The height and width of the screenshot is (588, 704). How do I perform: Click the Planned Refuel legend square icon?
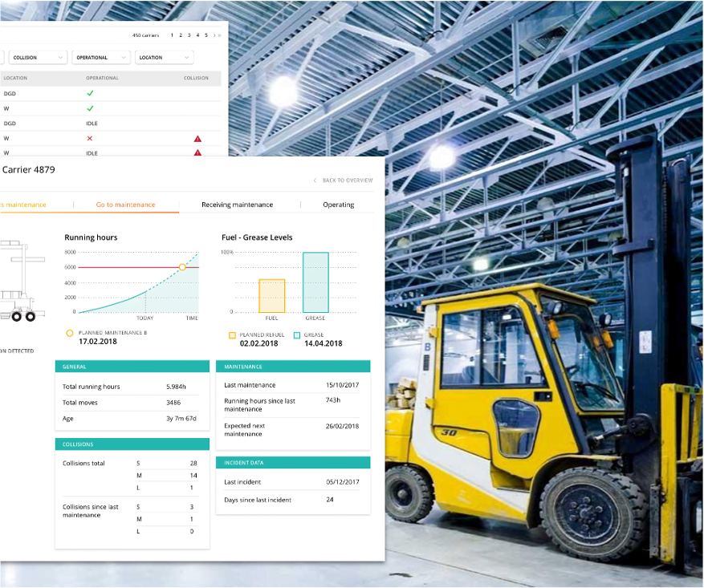coord(233,335)
